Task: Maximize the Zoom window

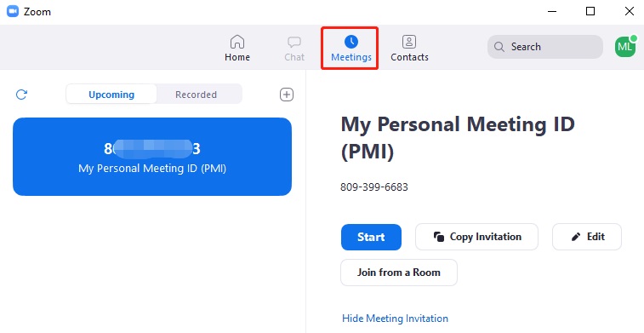Action: (x=590, y=12)
